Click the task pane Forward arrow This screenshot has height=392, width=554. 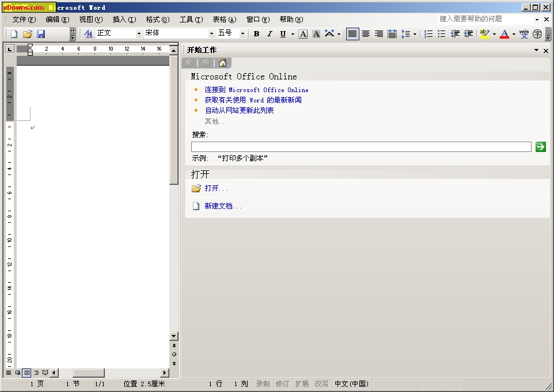pyautogui.click(x=206, y=63)
